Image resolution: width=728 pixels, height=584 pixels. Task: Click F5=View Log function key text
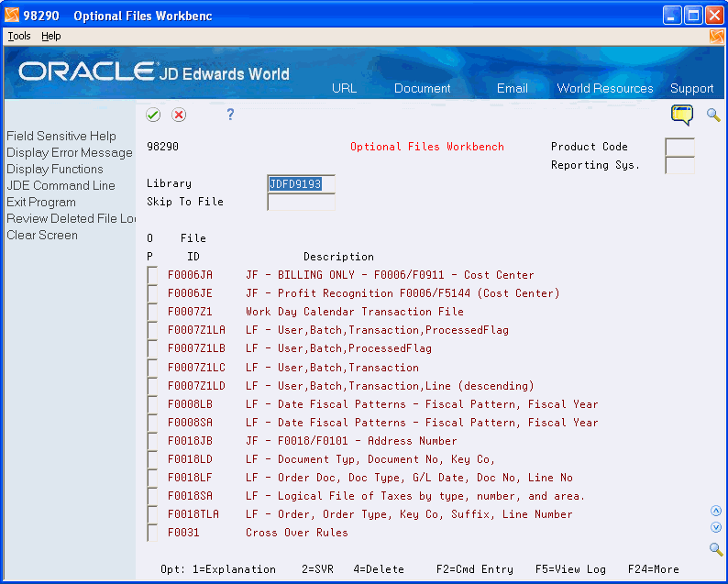pyautogui.click(x=570, y=569)
